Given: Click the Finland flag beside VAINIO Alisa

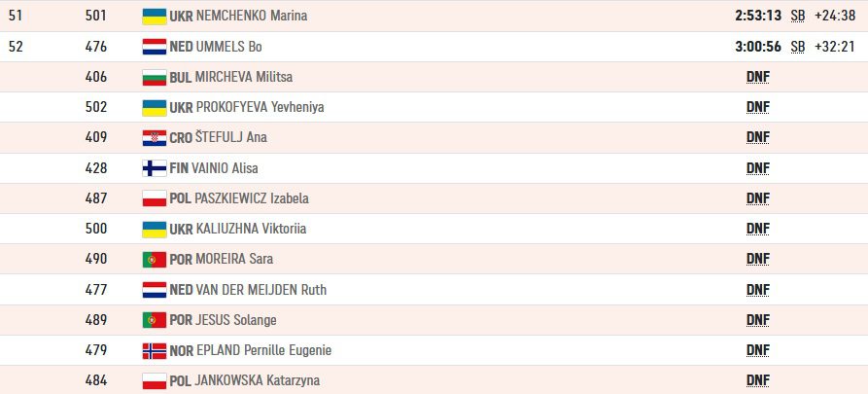Looking at the screenshot, I should pyautogui.click(x=155, y=168).
